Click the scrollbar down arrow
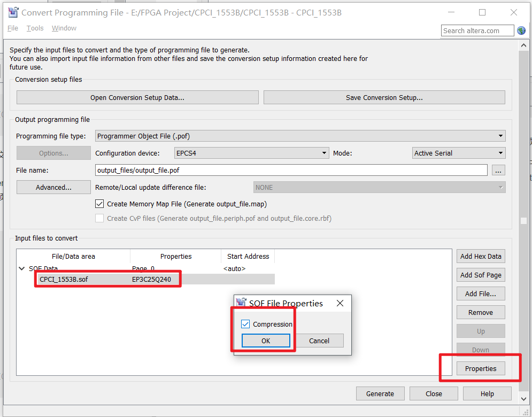Viewport: 532px width, 417px height. [x=524, y=398]
